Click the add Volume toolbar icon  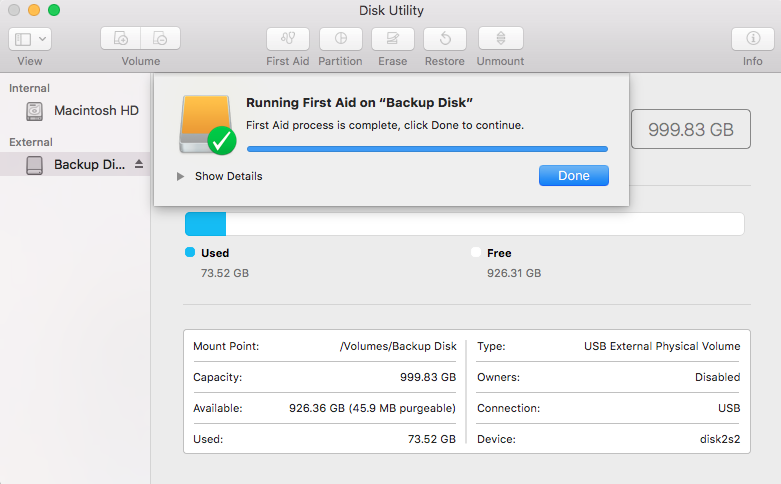(x=121, y=38)
